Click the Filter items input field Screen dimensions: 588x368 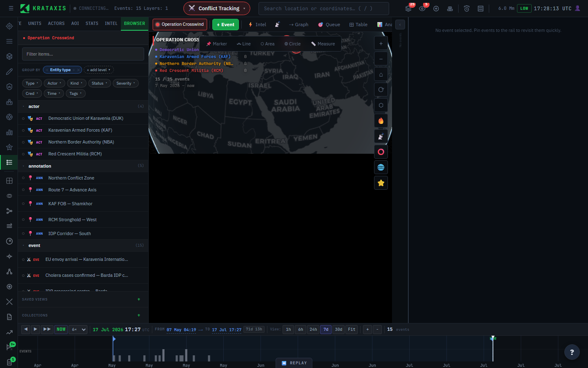click(x=83, y=54)
